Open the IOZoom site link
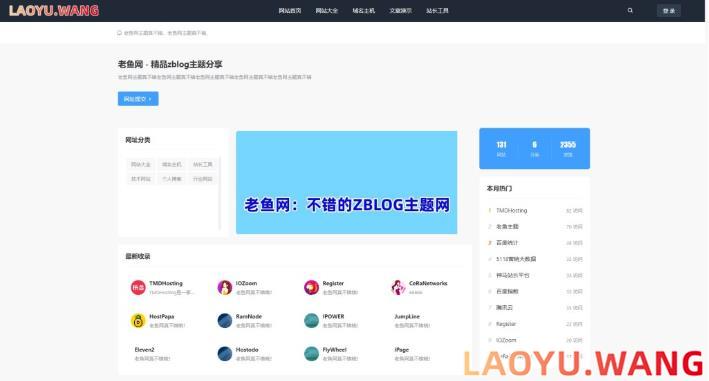 point(246,283)
